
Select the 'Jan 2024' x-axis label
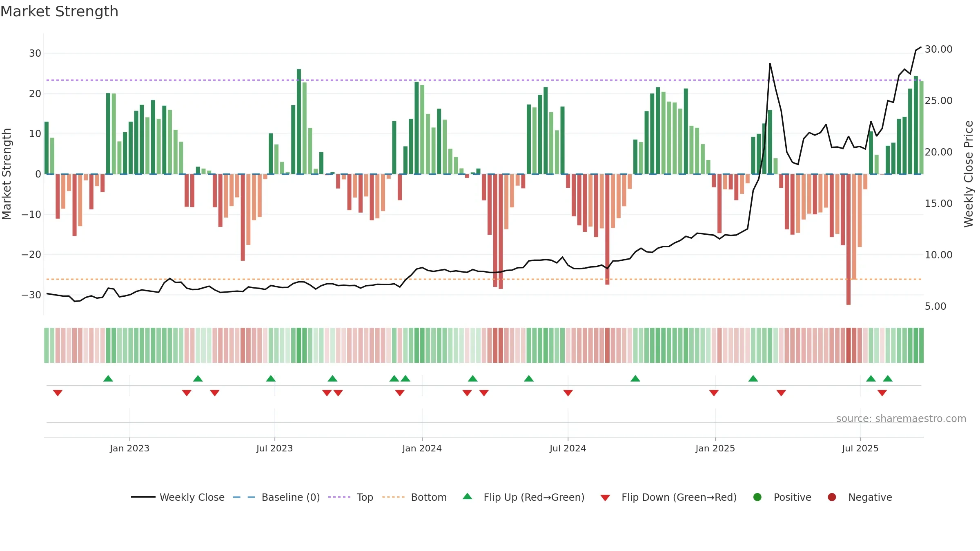pyautogui.click(x=422, y=448)
